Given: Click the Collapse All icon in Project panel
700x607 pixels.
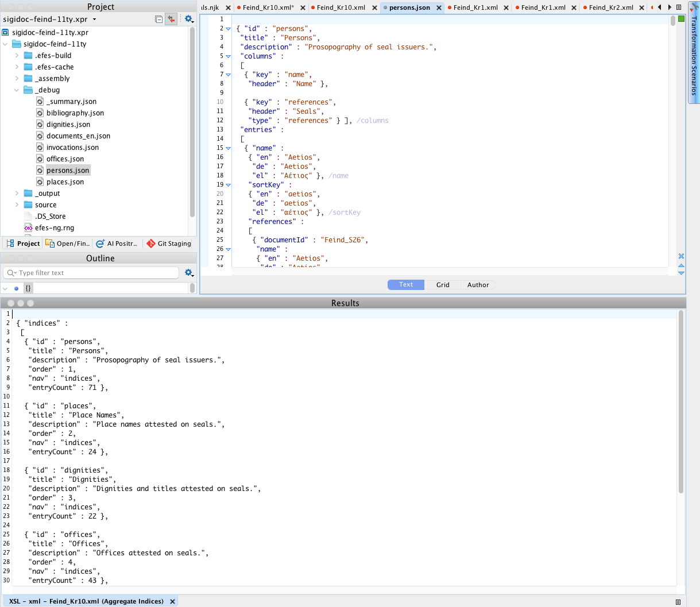Looking at the screenshot, I should coord(159,20).
